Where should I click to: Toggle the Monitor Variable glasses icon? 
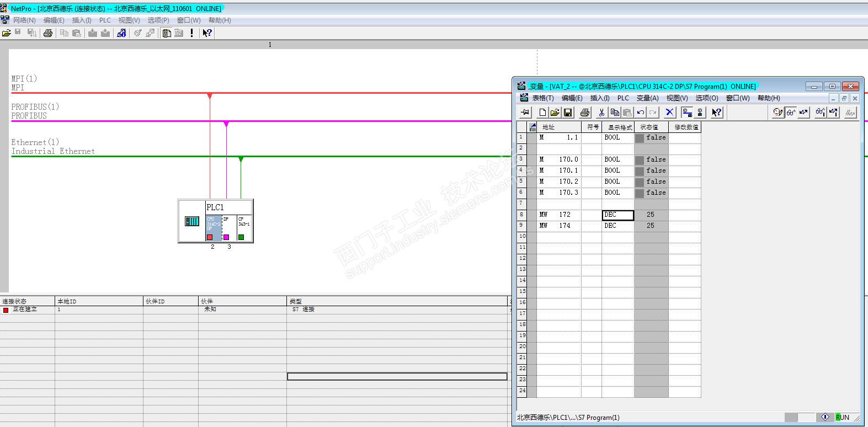click(x=791, y=113)
